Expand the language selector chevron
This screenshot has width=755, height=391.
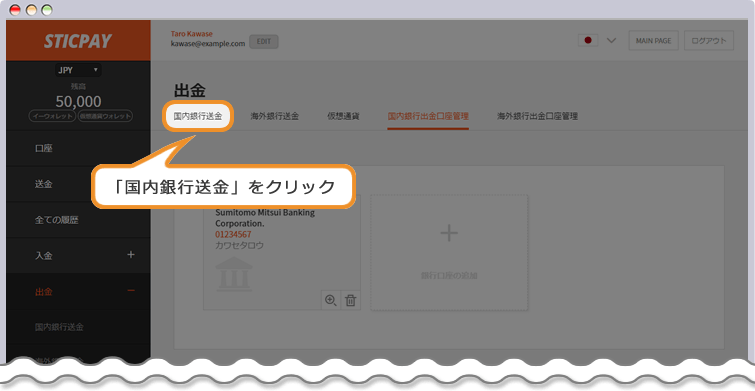coord(611,41)
